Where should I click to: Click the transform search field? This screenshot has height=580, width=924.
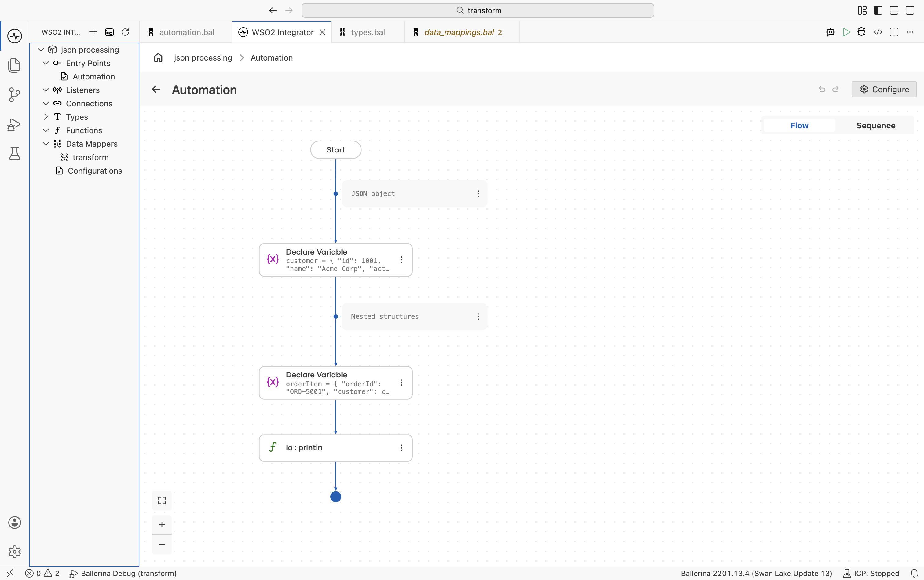coord(478,10)
